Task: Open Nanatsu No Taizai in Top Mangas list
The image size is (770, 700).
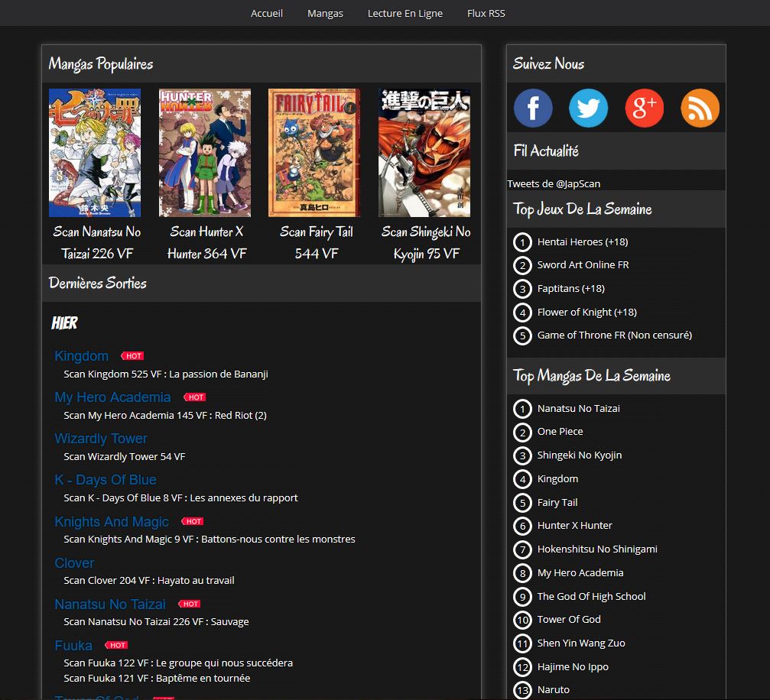Action: [x=579, y=408]
